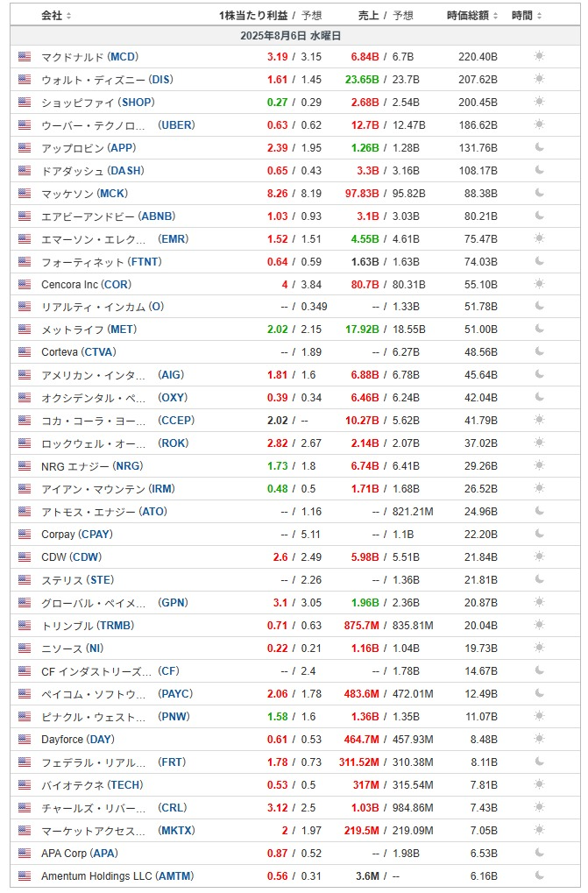Click the US flag beside ウォルト・ディズニー
Image resolution: width=588 pixels, height=893 pixels.
tap(25, 79)
